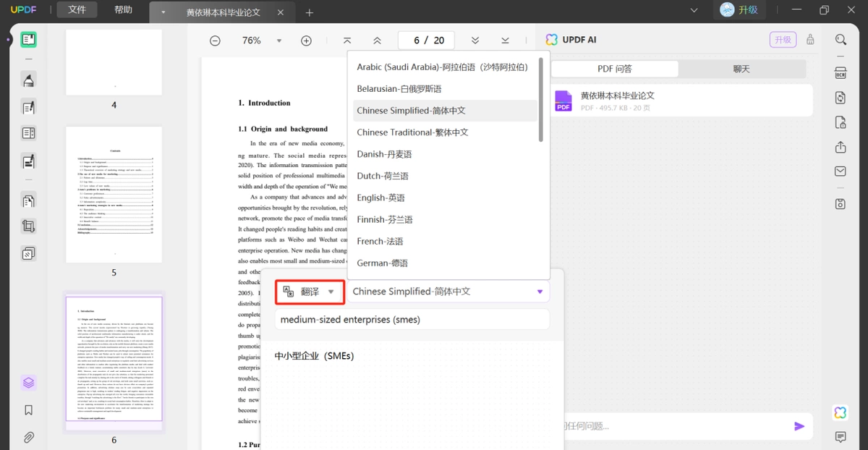868x450 pixels.
Task: Switch to the 聊天 tab
Action: click(x=741, y=69)
